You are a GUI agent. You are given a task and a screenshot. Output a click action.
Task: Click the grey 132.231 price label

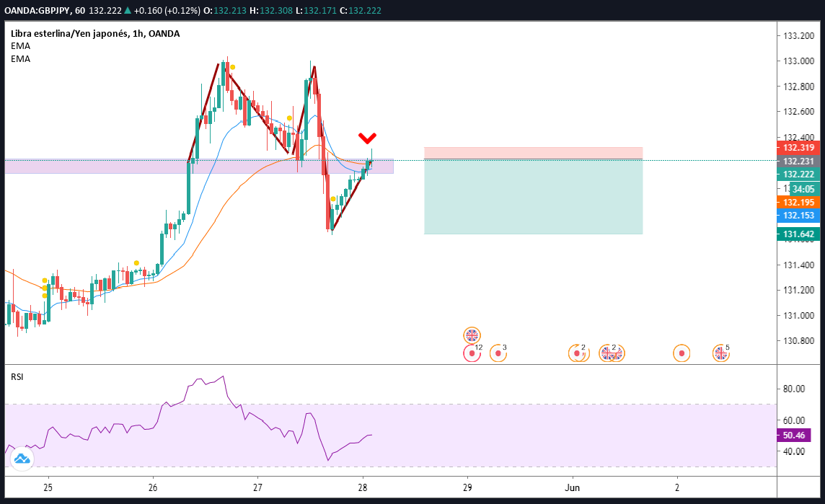[798, 162]
